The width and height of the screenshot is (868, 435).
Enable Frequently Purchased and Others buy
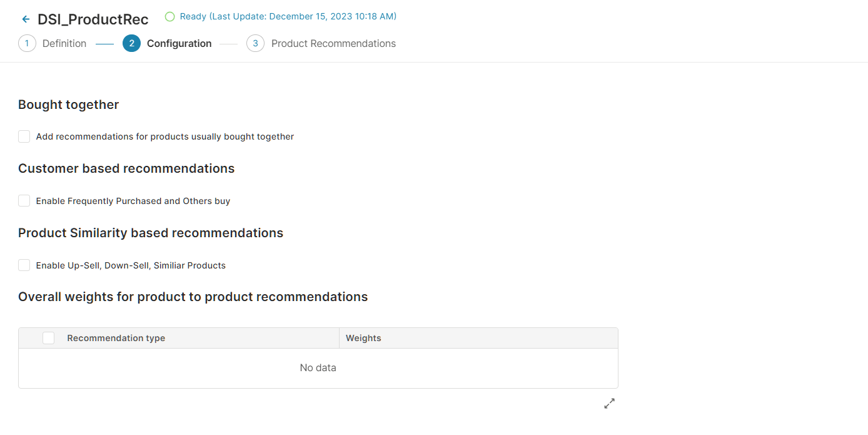[x=24, y=201]
